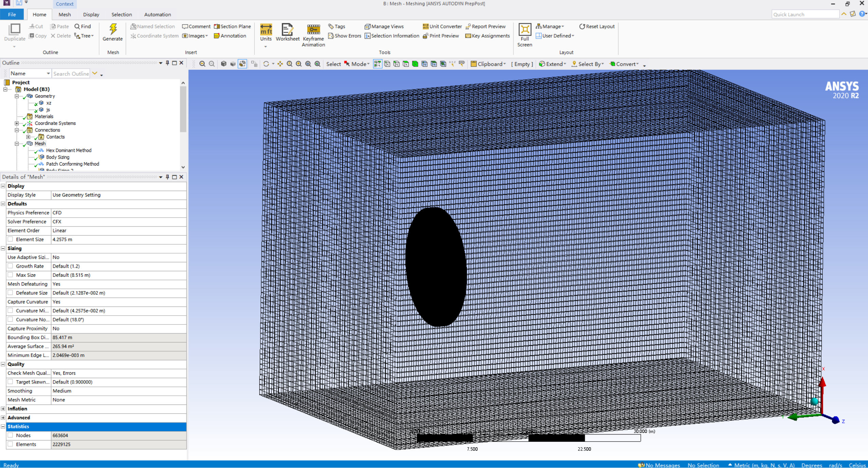The height and width of the screenshot is (468, 868).
Task: Enter Full Screen layout
Action: coord(525,35)
